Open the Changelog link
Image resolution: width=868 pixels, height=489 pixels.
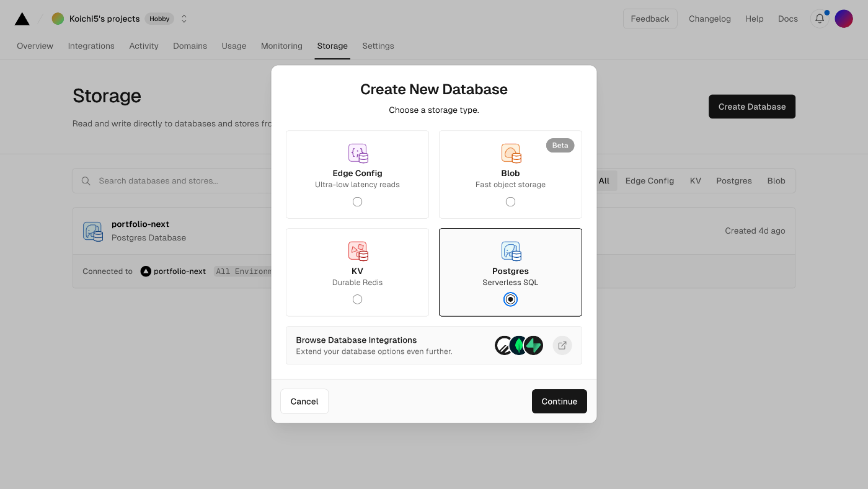pyautogui.click(x=710, y=19)
